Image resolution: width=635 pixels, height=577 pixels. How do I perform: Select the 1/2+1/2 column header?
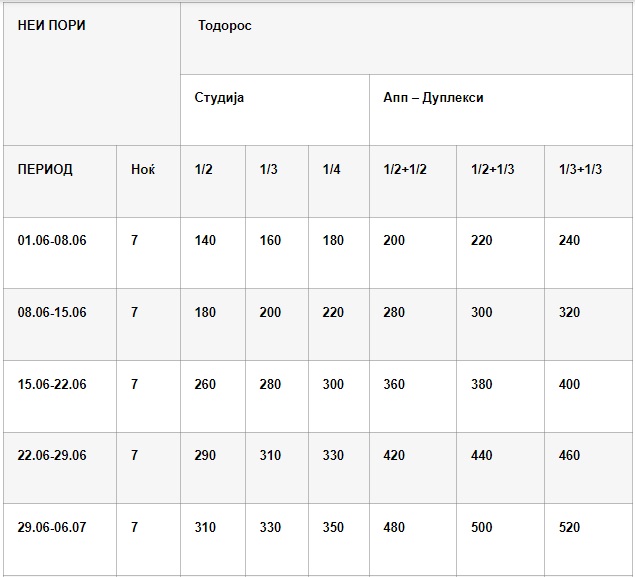click(x=405, y=170)
